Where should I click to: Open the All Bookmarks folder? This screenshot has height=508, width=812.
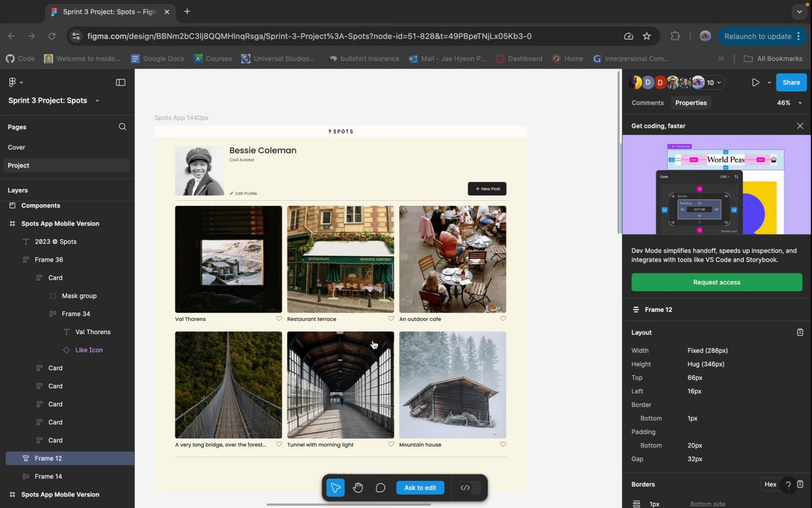[773, 58]
